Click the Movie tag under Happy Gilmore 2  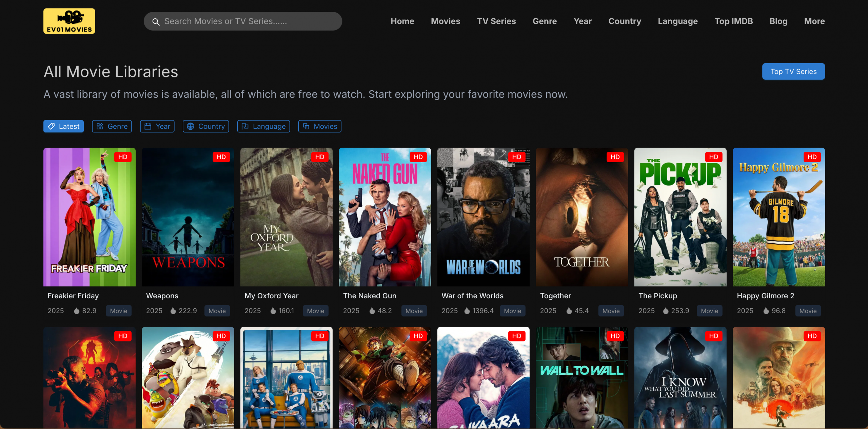pyautogui.click(x=808, y=311)
